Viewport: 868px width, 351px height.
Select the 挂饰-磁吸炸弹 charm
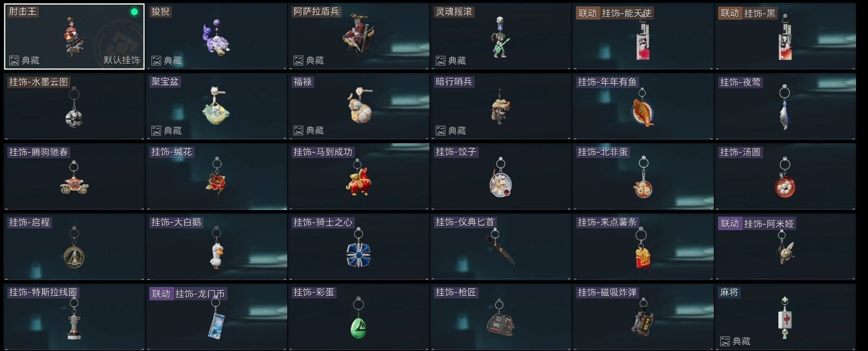click(x=642, y=317)
